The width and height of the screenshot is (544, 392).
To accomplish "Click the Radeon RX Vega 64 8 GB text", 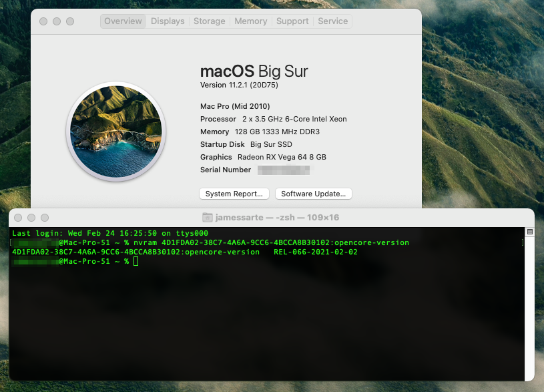I will pos(282,157).
